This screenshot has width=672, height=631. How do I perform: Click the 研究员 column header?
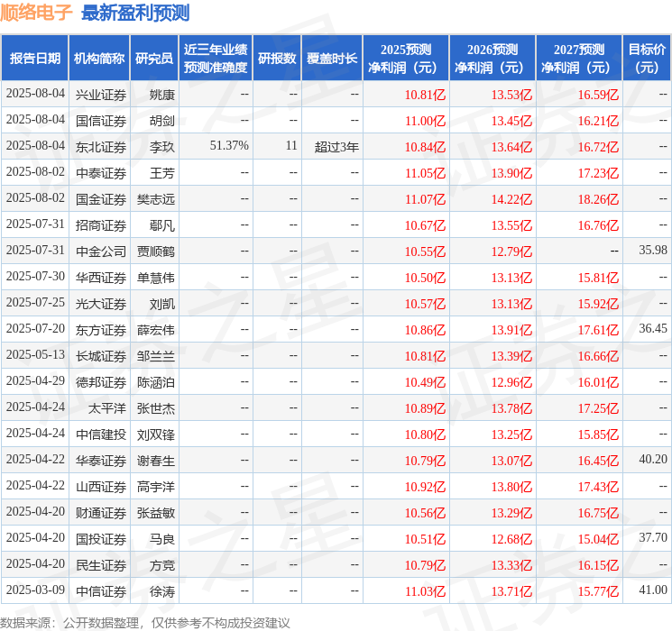click(x=154, y=59)
